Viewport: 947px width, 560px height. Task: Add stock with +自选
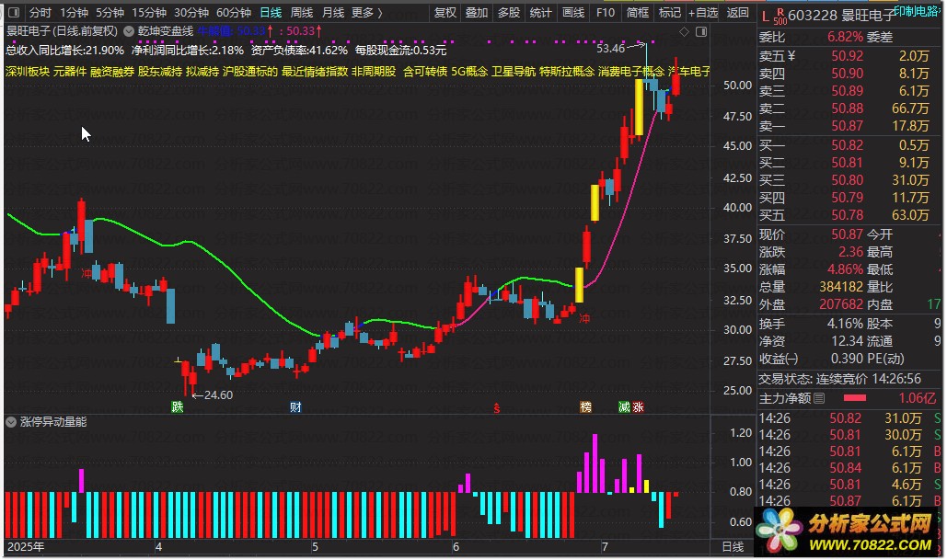(703, 12)
